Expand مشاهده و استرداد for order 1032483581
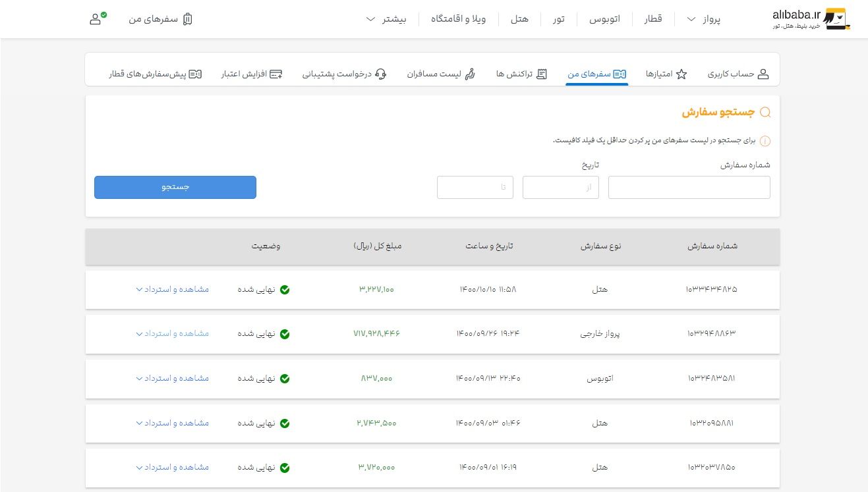This screenshot has height=492, width=868. 172,378
